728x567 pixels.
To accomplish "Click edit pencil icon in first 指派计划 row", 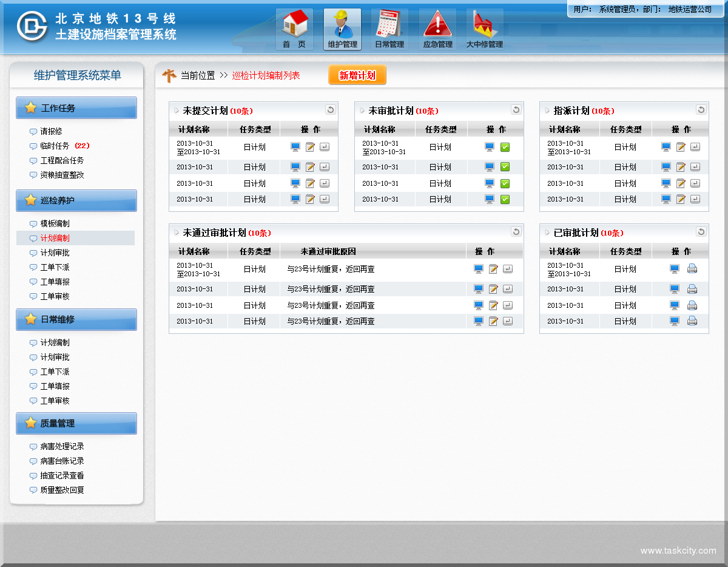I will pos(681,147).
